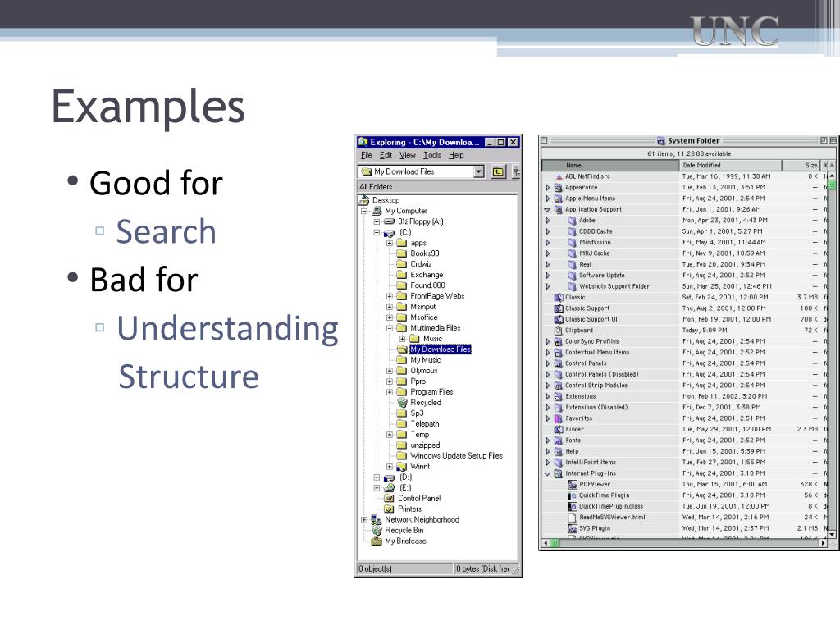Click the Webshots Support Folder row
Image resolution: width=840 pixels, height=630 pixels.
[684, 286]
